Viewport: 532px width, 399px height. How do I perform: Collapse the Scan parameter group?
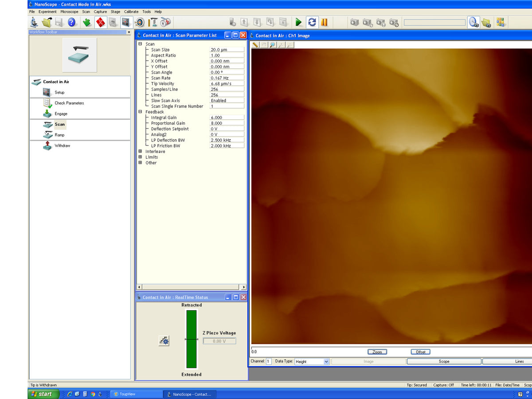(x=140, y=44)
